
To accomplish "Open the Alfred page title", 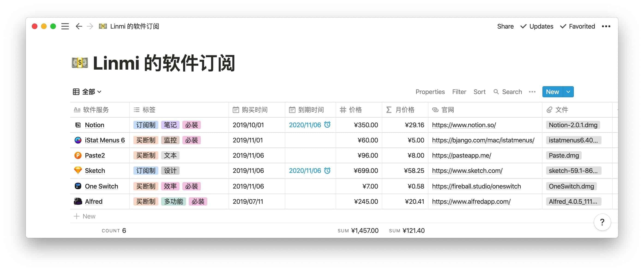I will (93, 201).
